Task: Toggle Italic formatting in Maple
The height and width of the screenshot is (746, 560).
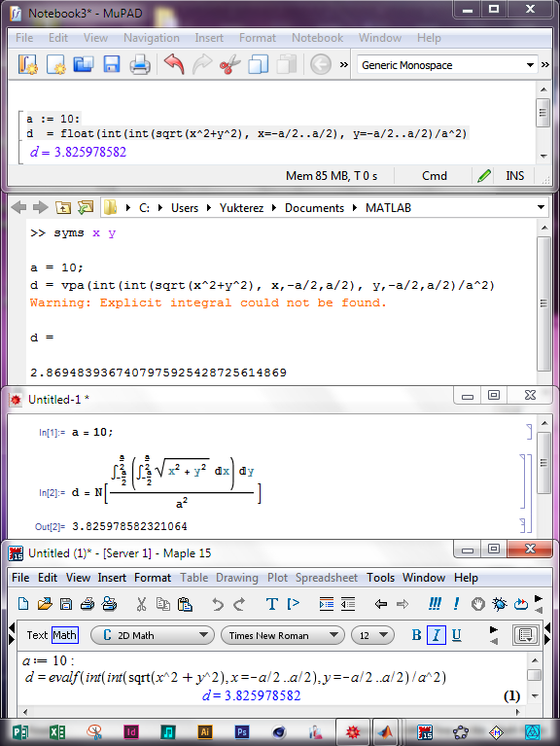Action: (437, 635)
